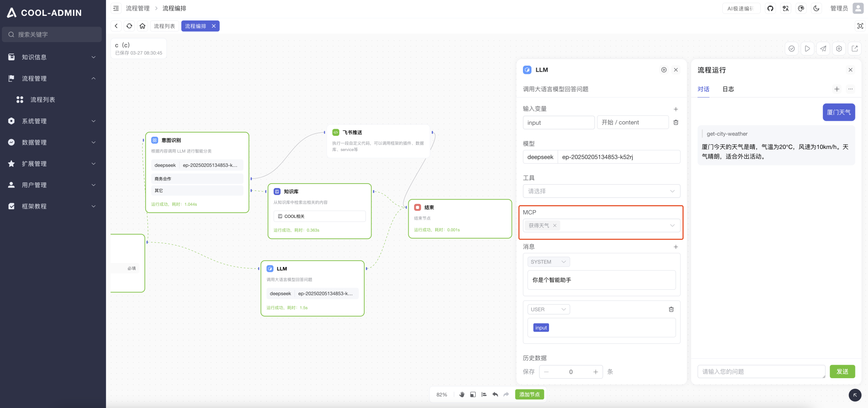Click the run workflow play icon

pyautogui.click(x=807, y=49)
